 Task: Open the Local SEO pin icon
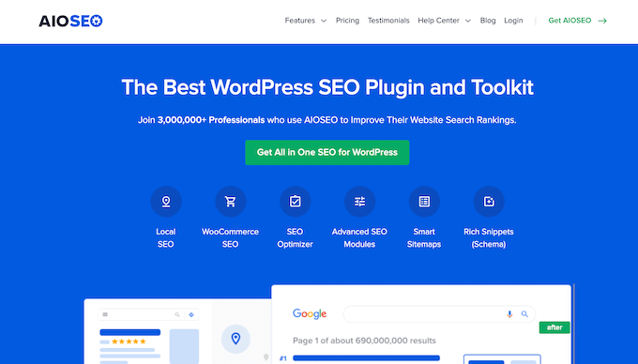[166, 202]
